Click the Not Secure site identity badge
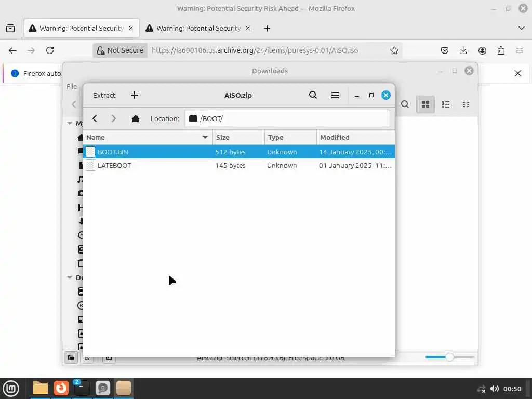 [120, 50]
